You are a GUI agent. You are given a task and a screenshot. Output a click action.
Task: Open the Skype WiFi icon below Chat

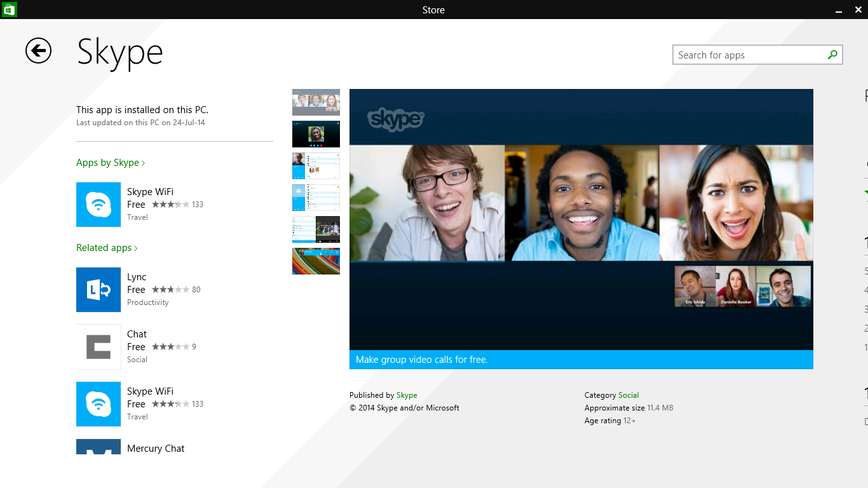(x=98, y=404)
